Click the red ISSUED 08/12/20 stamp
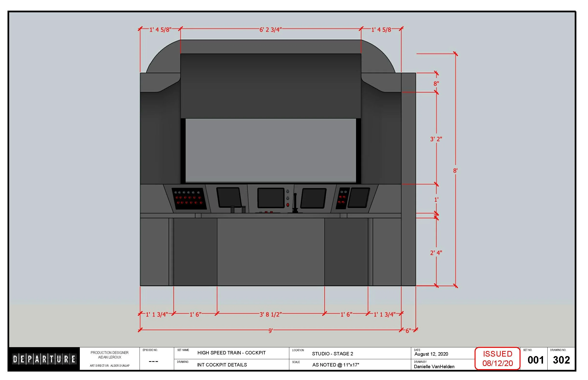The width and height of the screenshot is (588, 380). point(497,358)
